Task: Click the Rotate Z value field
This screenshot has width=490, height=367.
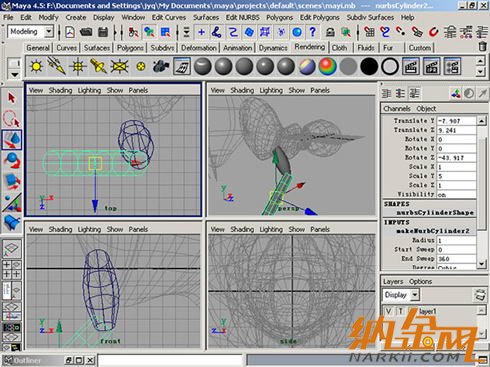Action: pos(456,158)
